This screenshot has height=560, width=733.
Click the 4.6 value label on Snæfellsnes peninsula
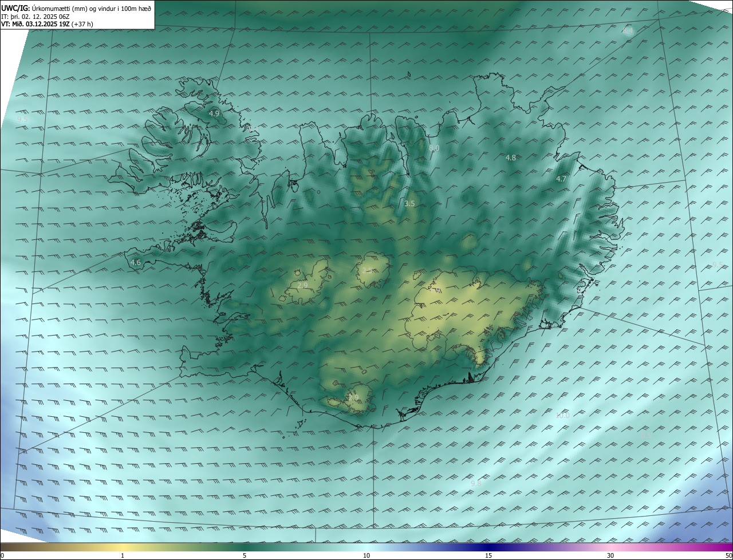pos(136,263)
